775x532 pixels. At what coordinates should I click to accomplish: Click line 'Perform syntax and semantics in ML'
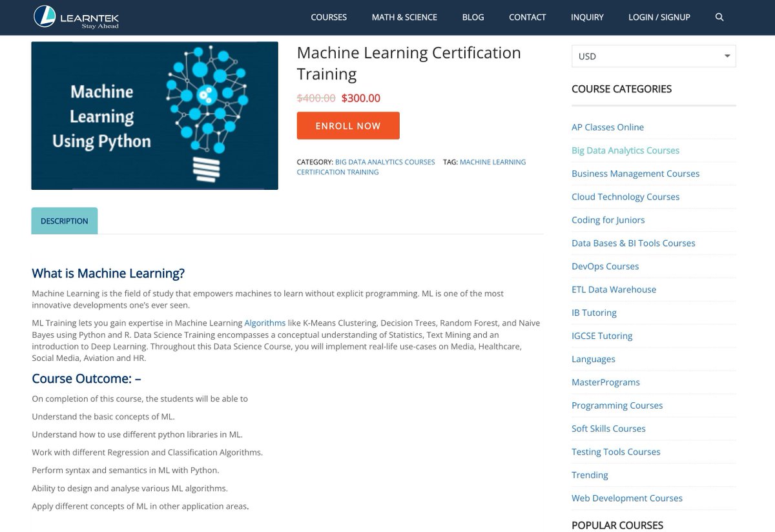(x=126, y=471)
